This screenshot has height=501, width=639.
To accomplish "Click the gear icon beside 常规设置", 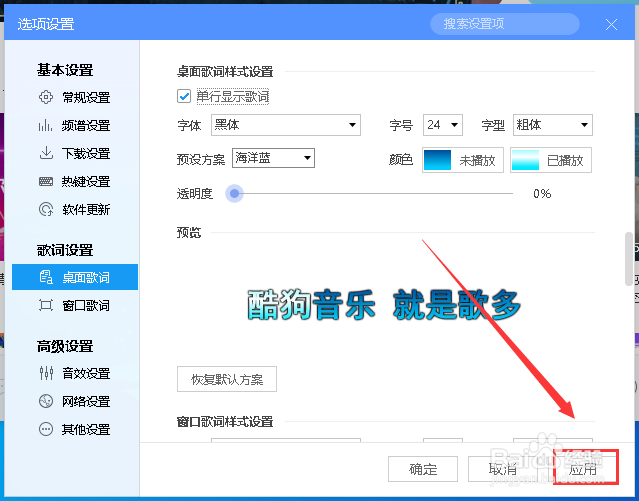I will 46,97.
